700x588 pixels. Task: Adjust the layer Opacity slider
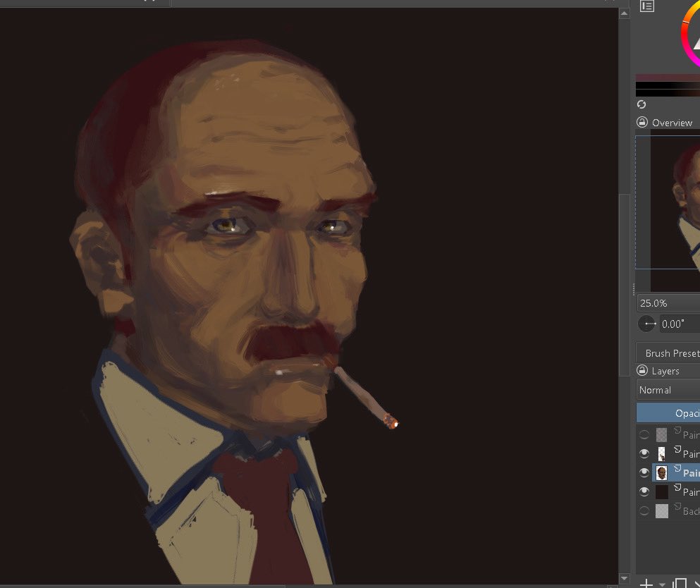pyautogui.click(x=668, y=413)
